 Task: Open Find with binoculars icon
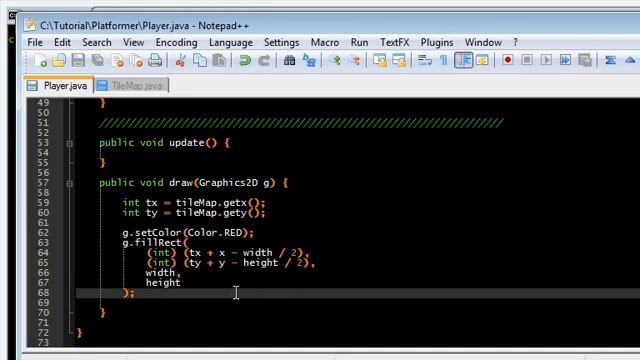pos(289,61)
